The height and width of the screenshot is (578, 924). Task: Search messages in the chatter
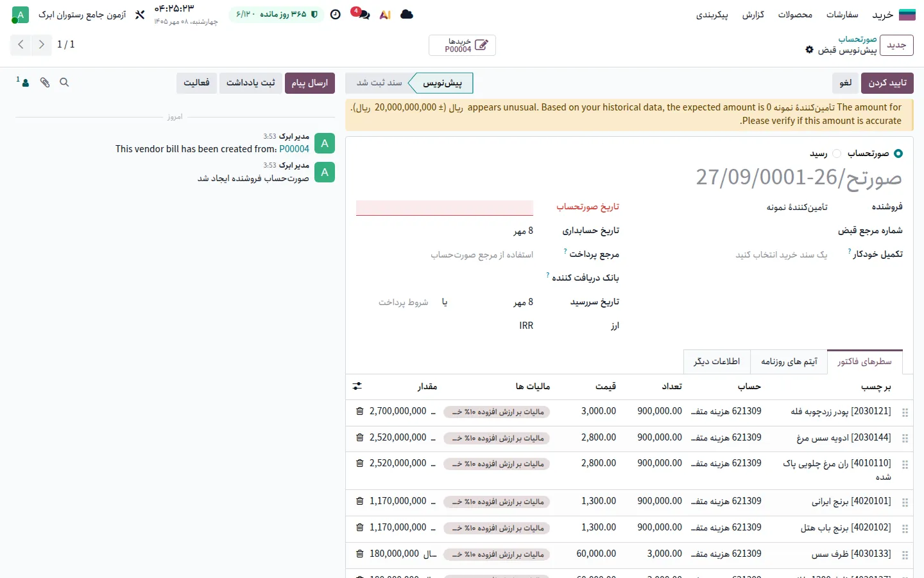tap(64, 82)
